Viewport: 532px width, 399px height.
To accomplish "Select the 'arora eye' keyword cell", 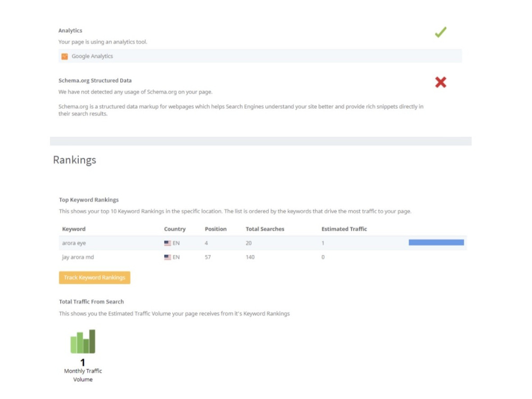I will 74,243.
